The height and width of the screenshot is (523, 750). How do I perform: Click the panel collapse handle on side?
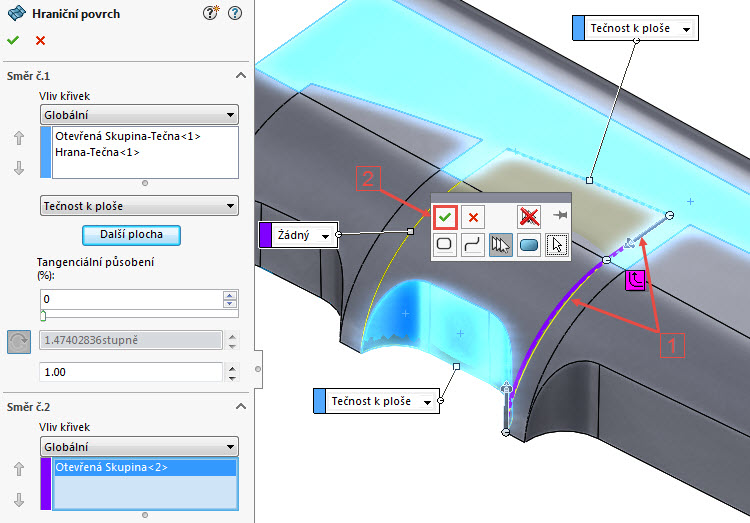pyautogui.click(x=258, y=369)
